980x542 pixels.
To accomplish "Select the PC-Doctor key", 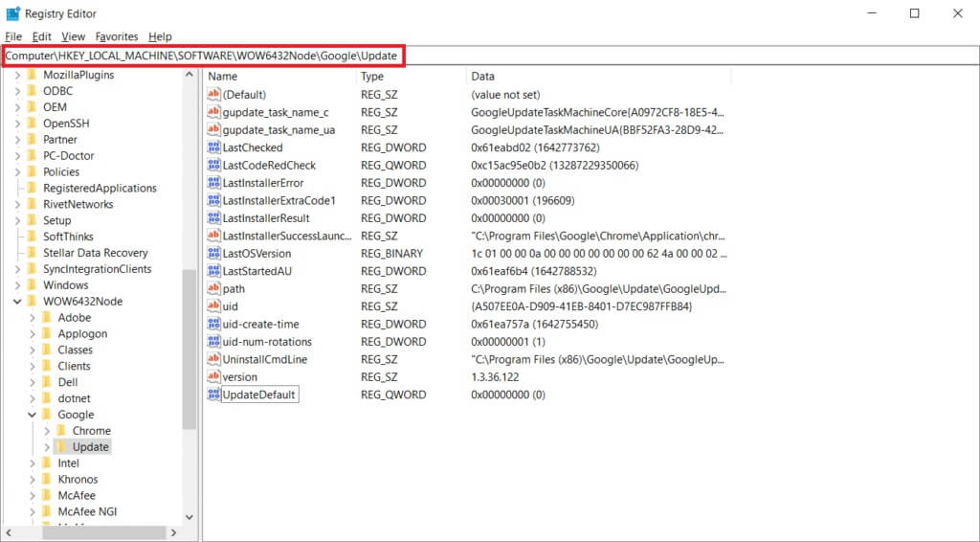I will [x=69, y=156].
